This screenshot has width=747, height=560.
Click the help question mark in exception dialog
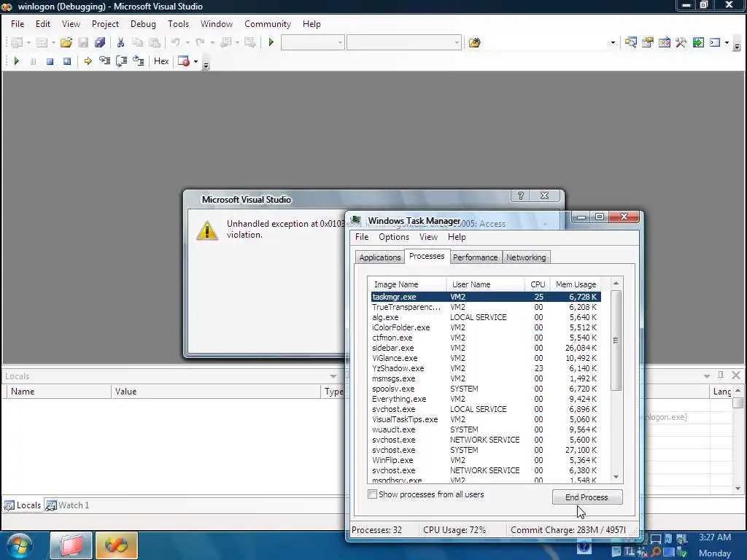click(521, 195)
